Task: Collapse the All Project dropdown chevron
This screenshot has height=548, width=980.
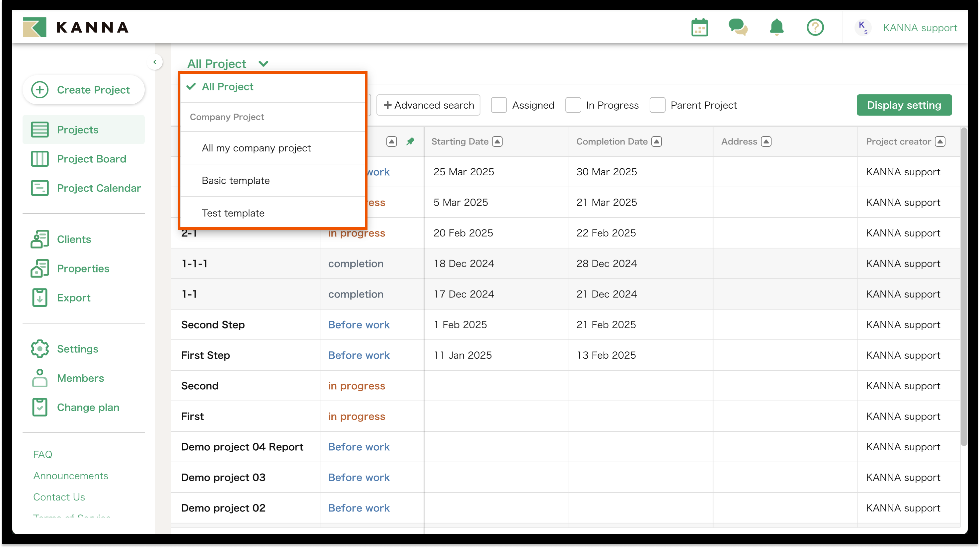Action: [263, 64]
